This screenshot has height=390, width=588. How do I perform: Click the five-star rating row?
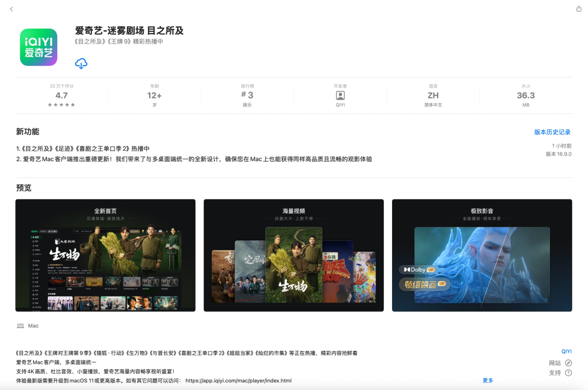62,105
